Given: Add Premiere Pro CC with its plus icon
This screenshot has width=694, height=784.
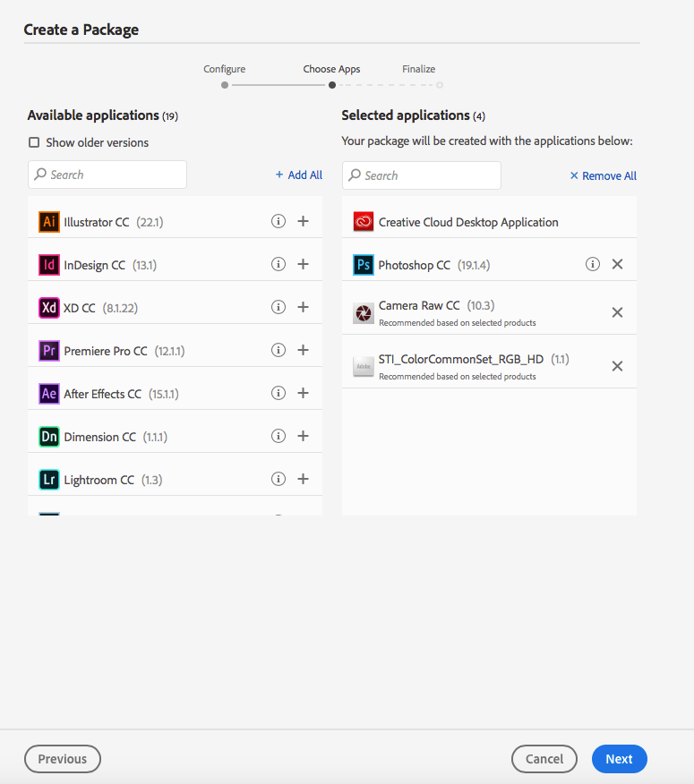Looking at the screenshot, I should pos(304,350).
